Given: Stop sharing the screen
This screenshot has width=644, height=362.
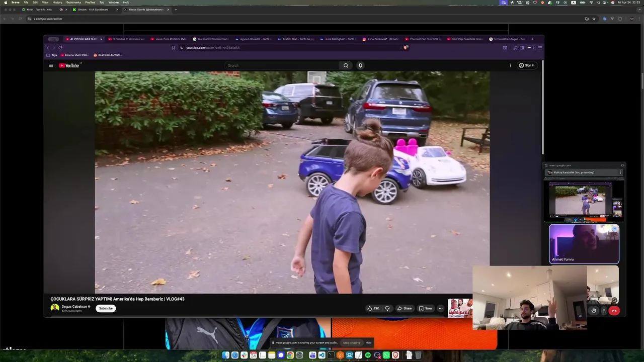Looking at the screenshot, I should pyautogui.click(x=352, y=343).
